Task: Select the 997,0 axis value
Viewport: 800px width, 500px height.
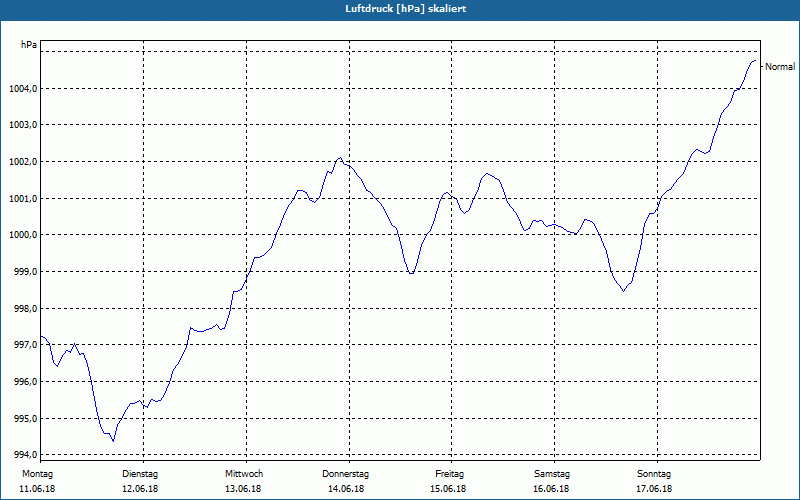Action: pyautogui.click(x=24, y=345)
